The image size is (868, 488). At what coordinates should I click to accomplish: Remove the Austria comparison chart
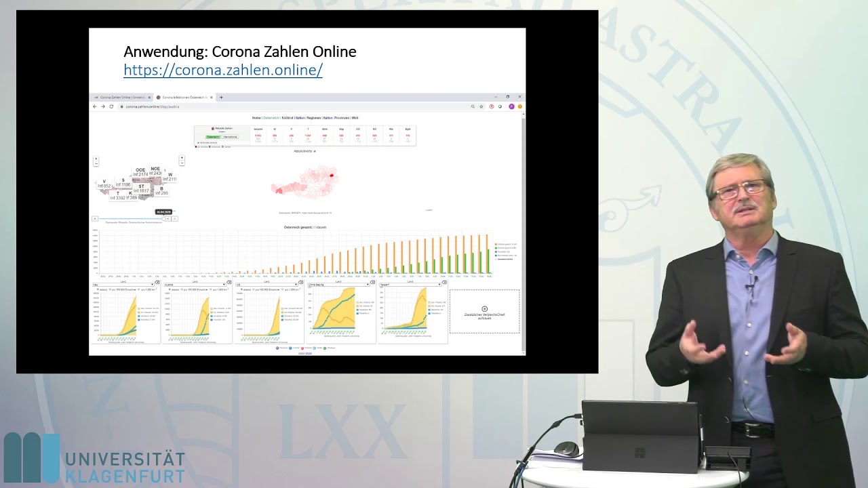pyautogui.click(x=229, y=282)
